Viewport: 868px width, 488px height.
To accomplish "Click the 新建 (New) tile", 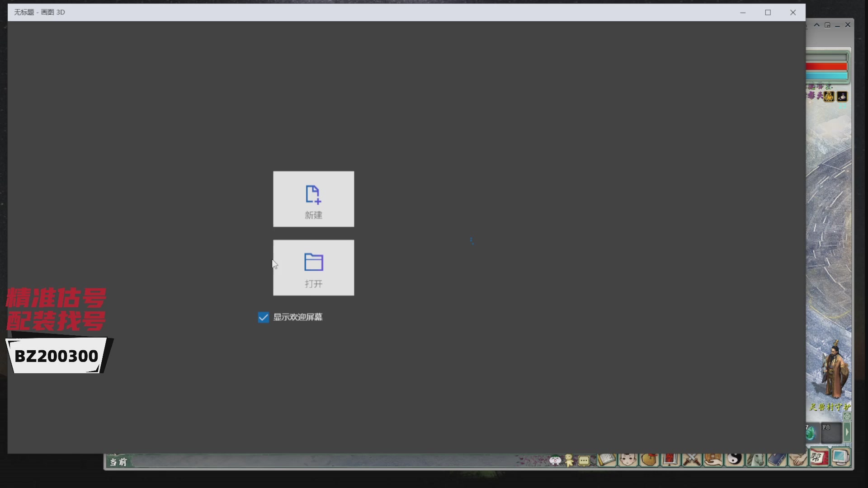I will (x=313, y=199).
